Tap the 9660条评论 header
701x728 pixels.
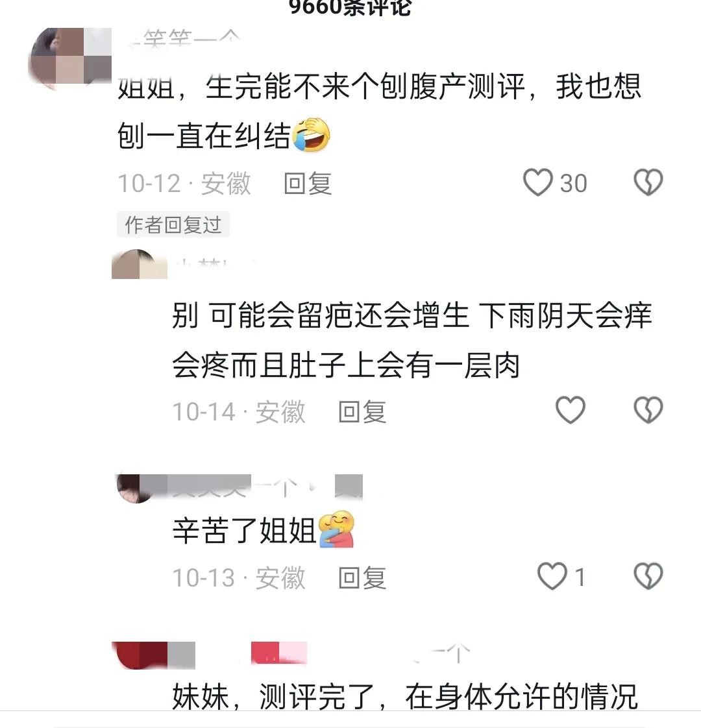[x=350, y=6]
